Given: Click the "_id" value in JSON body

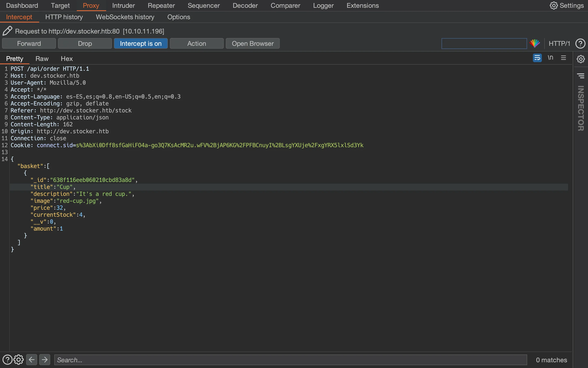Looking at the screenshot, I should point(92,180).
